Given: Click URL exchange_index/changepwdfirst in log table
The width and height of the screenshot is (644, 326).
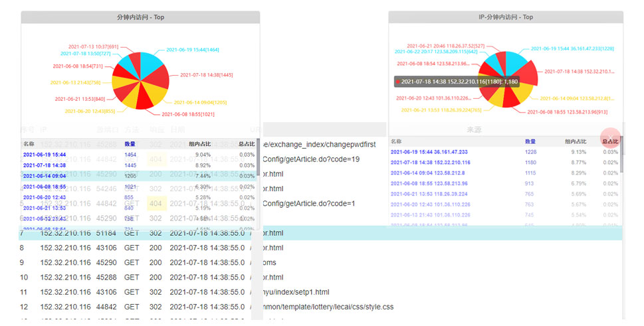Looking at the screenshot, I should click(319, 144).
